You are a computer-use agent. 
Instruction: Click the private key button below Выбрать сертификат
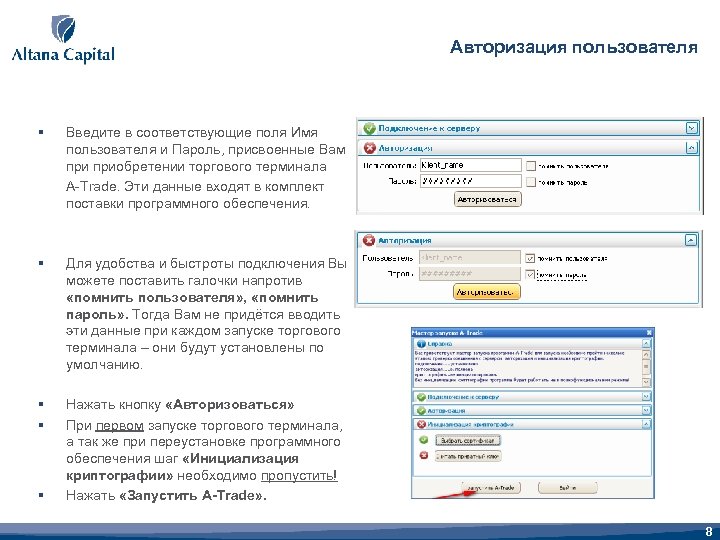(x=467, y=456)
